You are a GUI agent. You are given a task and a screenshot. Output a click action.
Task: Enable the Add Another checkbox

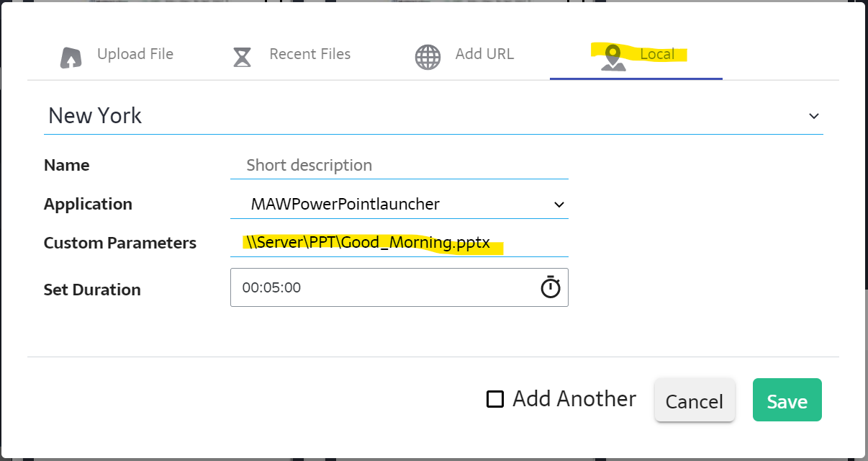495,399
